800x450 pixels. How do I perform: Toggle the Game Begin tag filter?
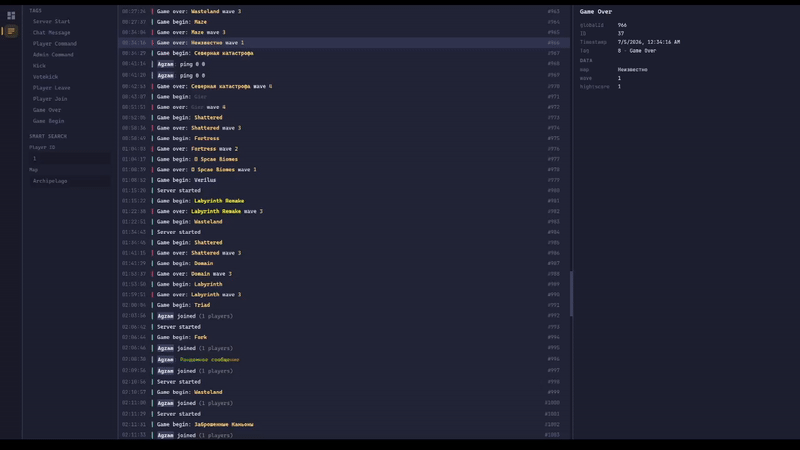tap(48, 121)
